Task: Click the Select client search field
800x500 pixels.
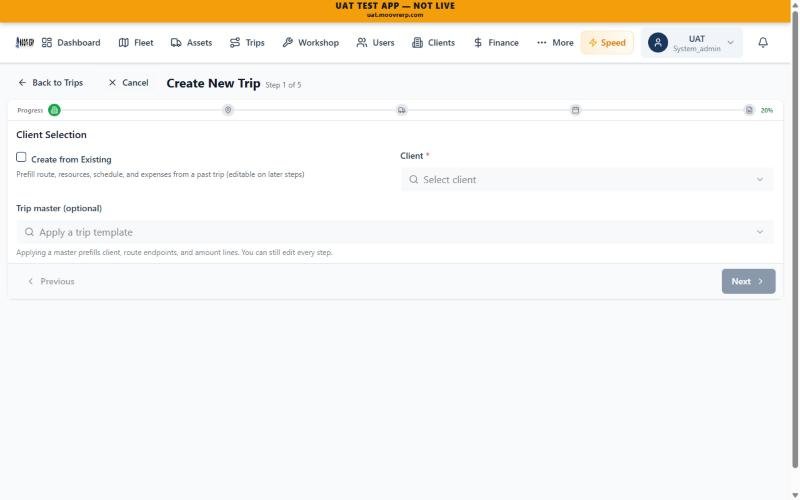Action: tap(587, 180)
